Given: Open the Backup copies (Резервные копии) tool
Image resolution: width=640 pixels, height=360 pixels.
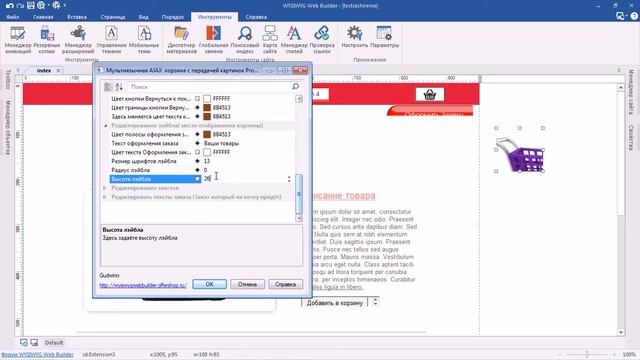Looking at the screenshot, I should pyautogui.click(x=47, y=40).
